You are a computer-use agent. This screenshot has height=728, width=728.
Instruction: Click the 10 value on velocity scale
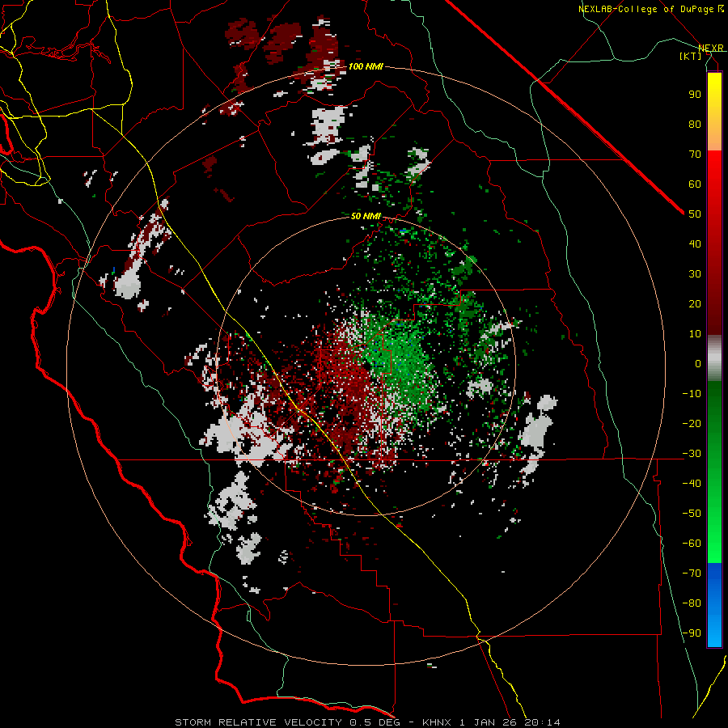695,334
